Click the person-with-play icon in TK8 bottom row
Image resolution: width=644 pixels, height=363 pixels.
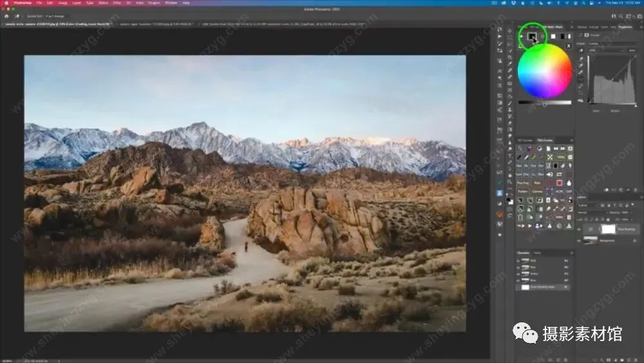click(539, 226)
